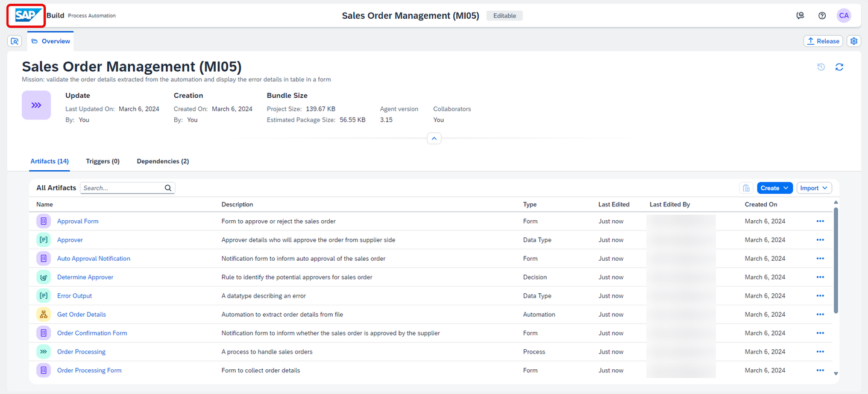Click the Determine Approver decision icon
This screenshot has height=394, width=868.
(x=43, y=278)
